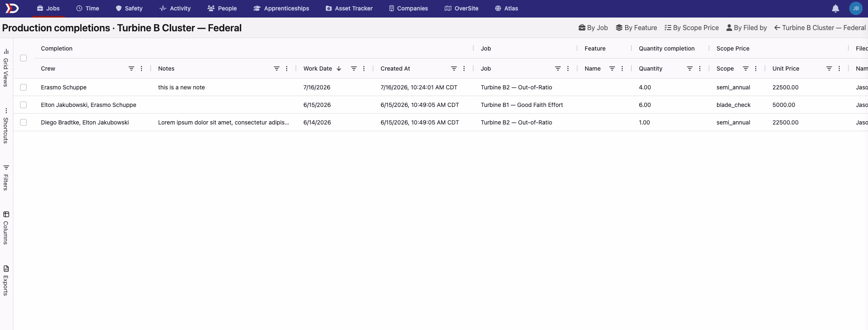This screenshot has height=330, width=868.
Task: Open Created At column three-dot menu
Action: point(464,69)
